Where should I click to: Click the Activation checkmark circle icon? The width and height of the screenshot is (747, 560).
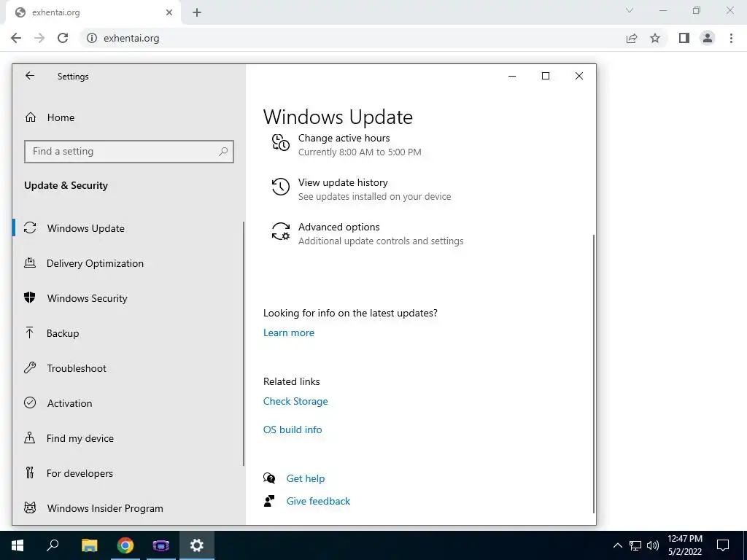[x=30, y=402]
